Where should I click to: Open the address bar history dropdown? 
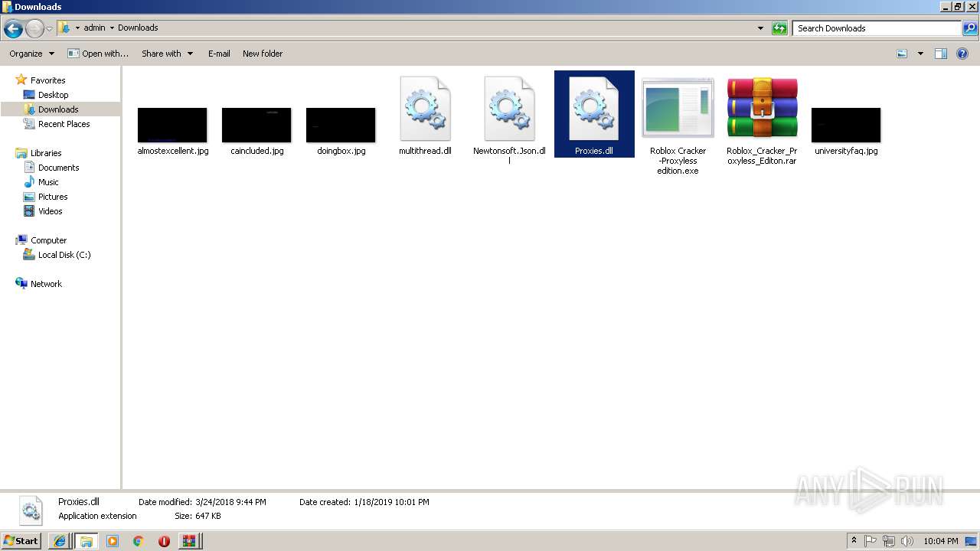[760, 28]
